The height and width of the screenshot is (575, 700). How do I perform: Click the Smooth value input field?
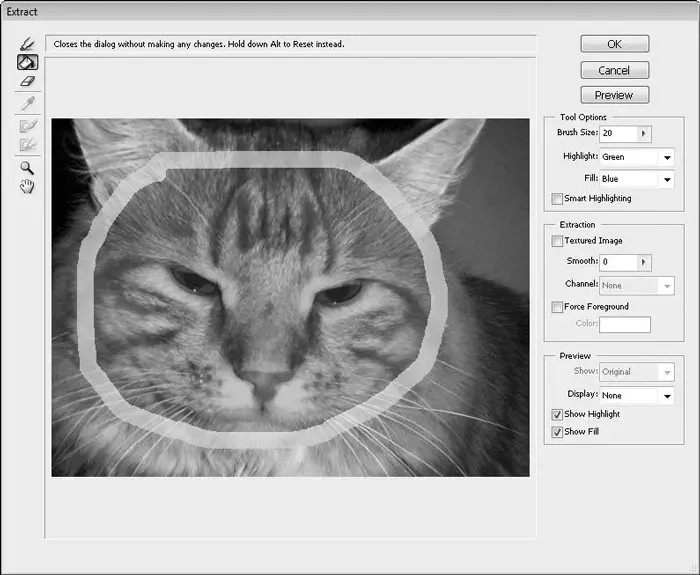(x=618, y=262)
